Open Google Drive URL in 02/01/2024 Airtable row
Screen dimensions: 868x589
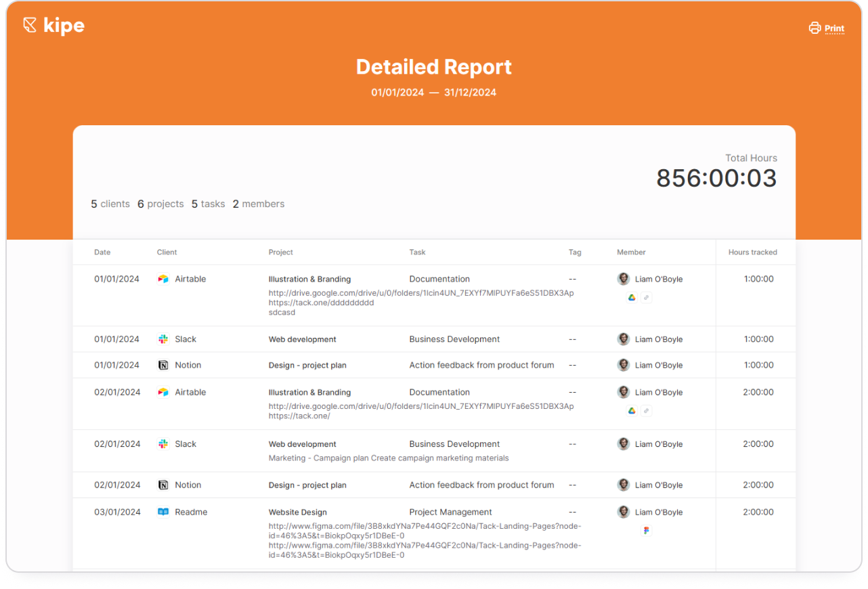[421, 406]
